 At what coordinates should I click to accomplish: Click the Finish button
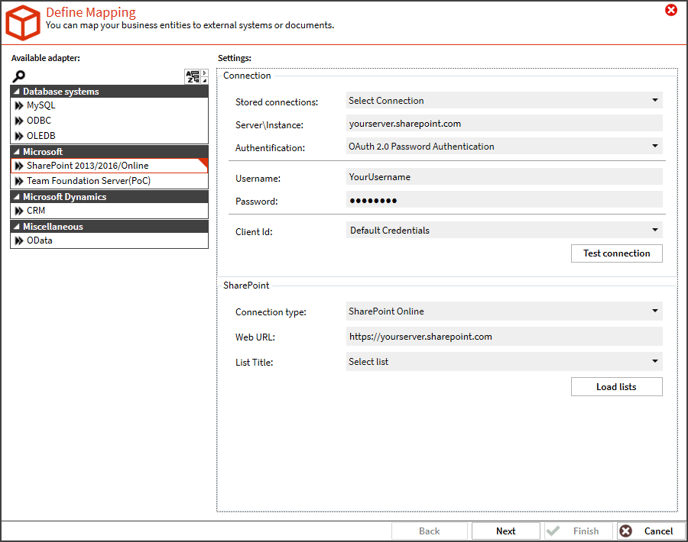point(579,531)
